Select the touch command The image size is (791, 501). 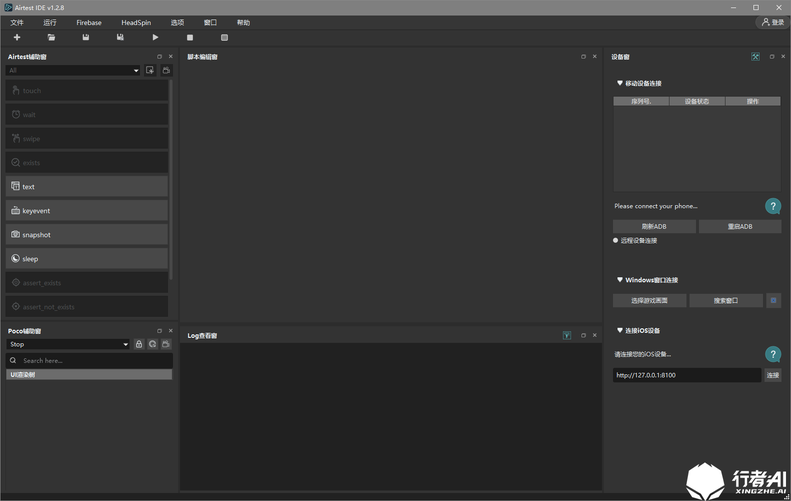87,90
